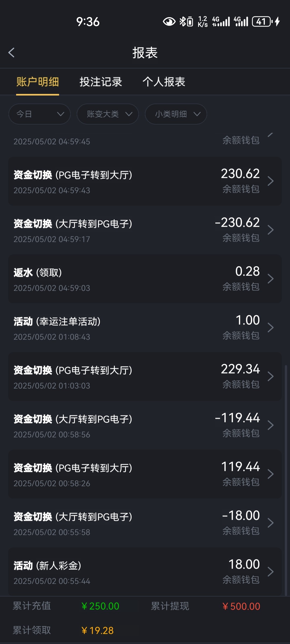This screenshot has width=290, height=644.
Task: Tap the battery indicator in status bar
Action: coord(262,21)
